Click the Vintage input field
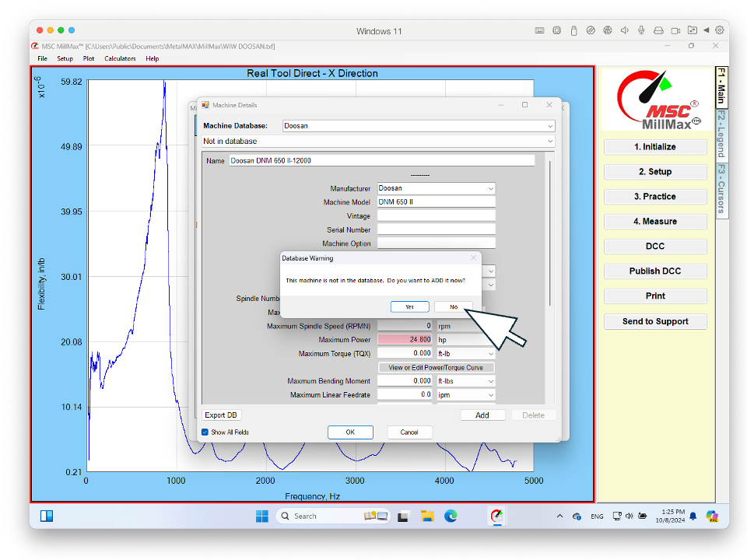 tap(437, 215)
